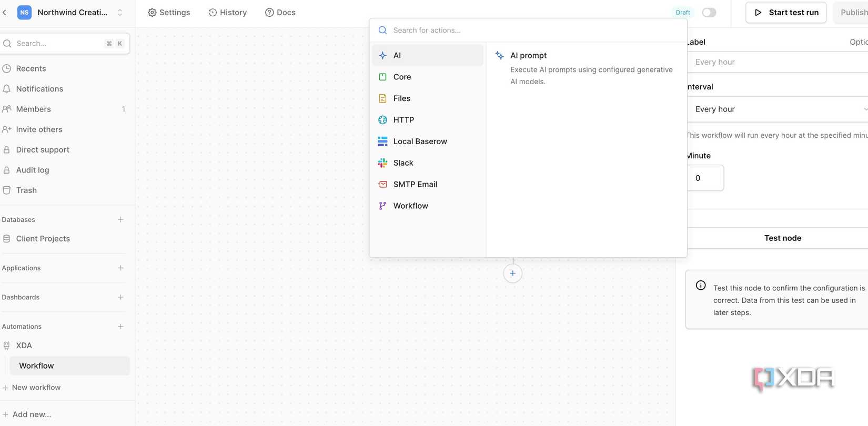Focus the sidebar Search field
868x426 pixels.
[65, 43]
